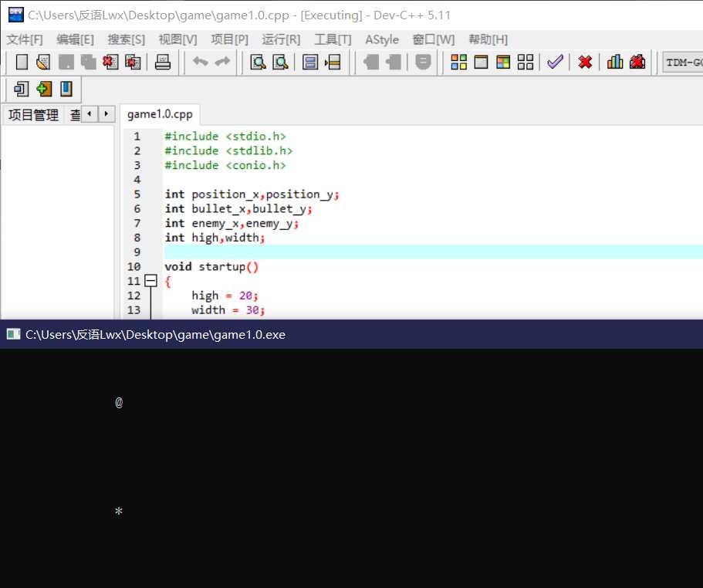Click the int enemy_x,enemy_y line
Screen dimensions: 703x588
tap(232, 223)
